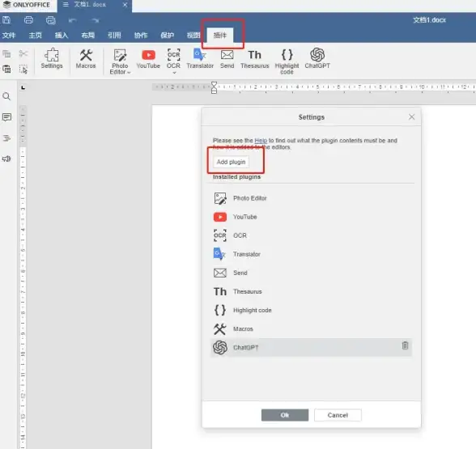Open the Search panel in the left sidebar
The image size is (476, 449).
[6, 96]
